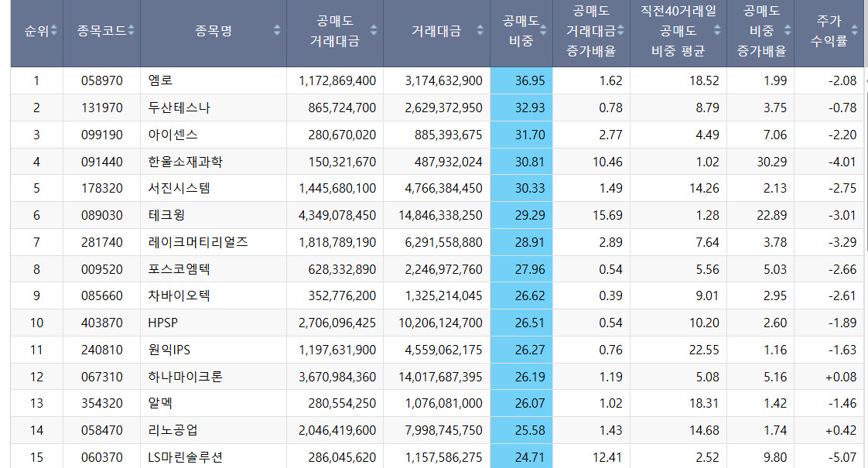
Task: Select stock name HPSP
Action: coord(162,323)
